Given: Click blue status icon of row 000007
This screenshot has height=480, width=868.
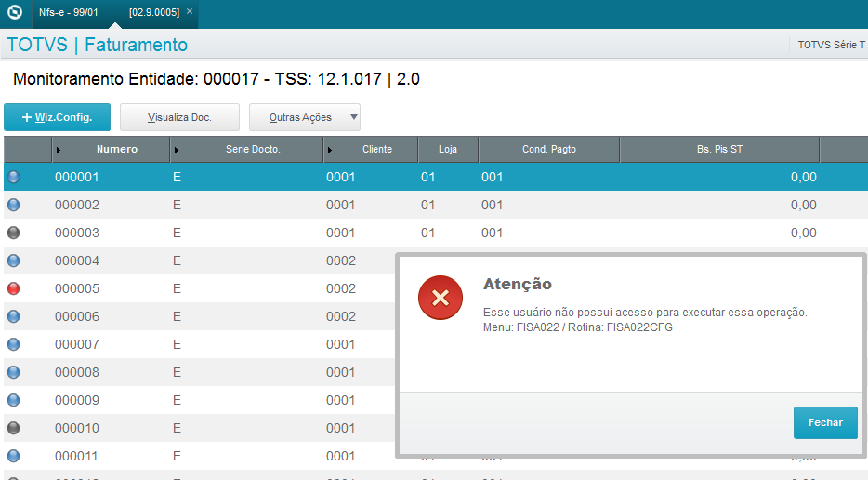Looking at the screenshot, I should pos(13,344).
